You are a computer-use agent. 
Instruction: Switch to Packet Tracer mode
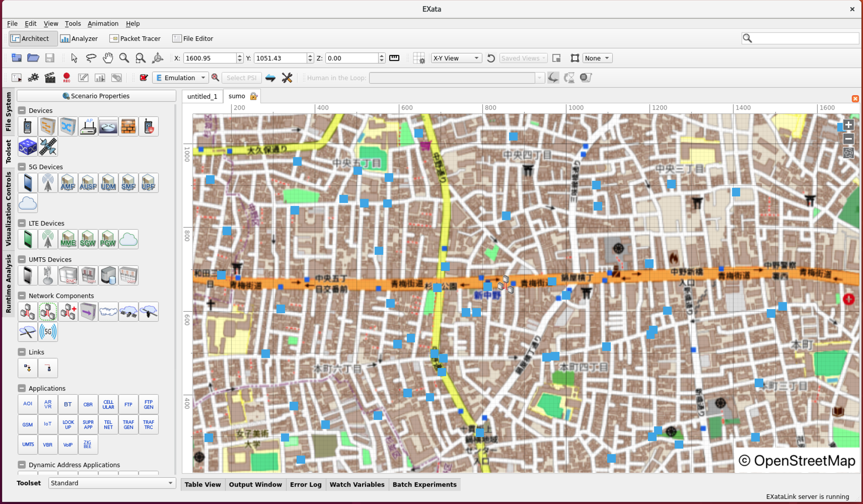[x=135, y=38]
